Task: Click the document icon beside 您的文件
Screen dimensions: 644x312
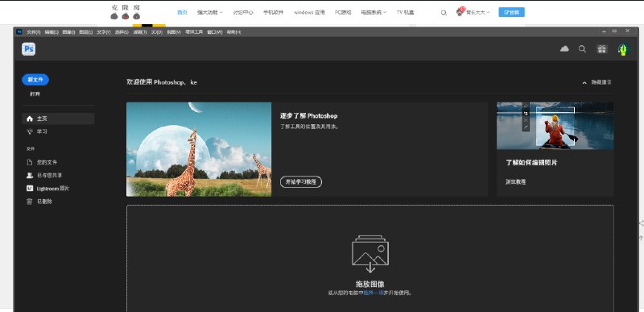Action: [30, 162]
